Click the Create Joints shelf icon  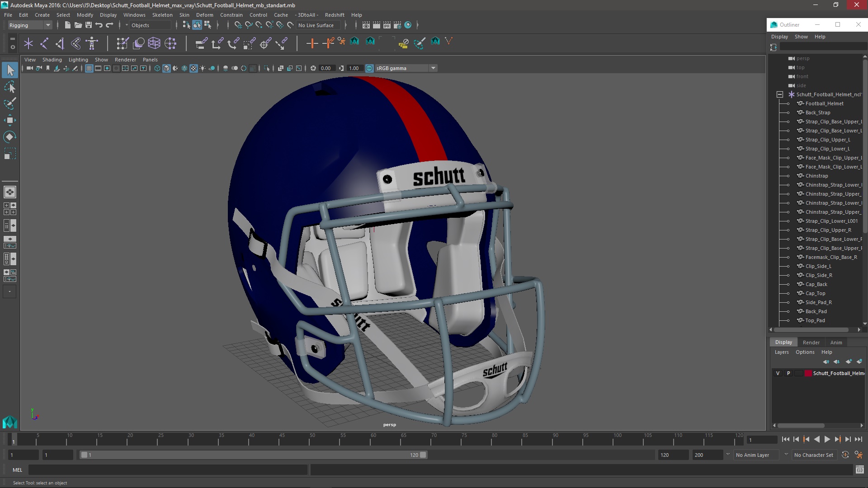(x=44, y=43)
